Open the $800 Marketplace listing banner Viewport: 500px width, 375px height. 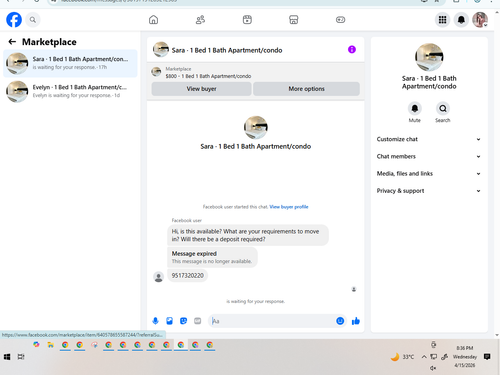click(x=255, y=72)
